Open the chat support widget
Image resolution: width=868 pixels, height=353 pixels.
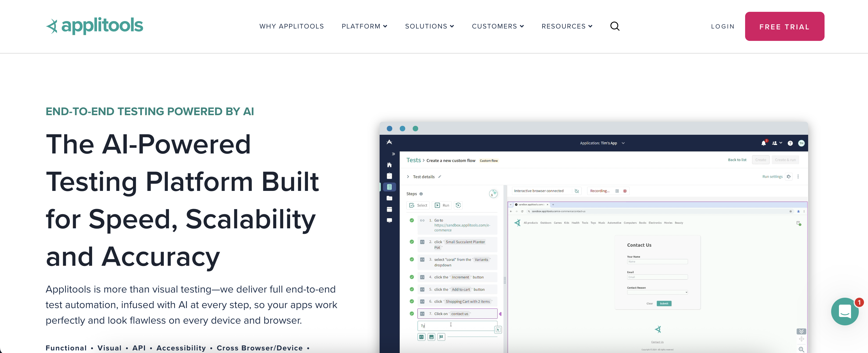point(844,311)
